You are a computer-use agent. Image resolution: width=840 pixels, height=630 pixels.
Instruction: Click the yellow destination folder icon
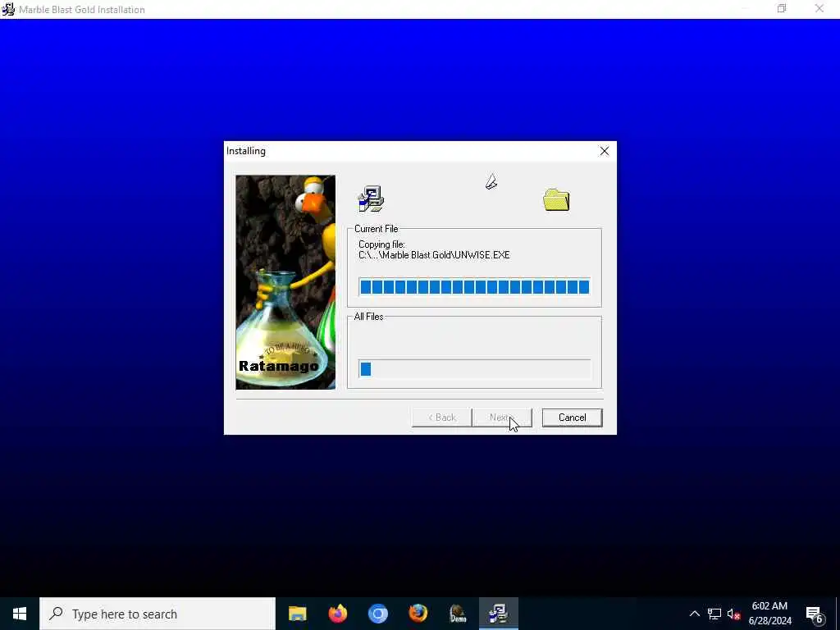(x=556, y=200)
